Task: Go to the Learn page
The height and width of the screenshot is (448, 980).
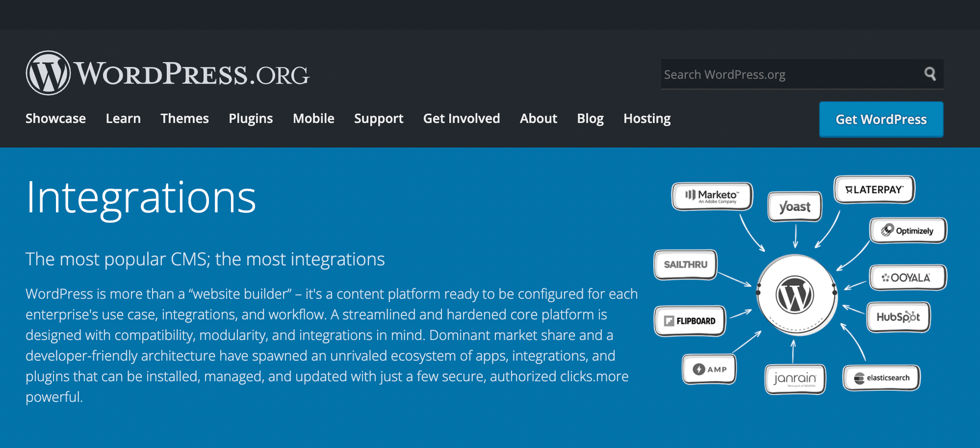Action: point(123,118)
